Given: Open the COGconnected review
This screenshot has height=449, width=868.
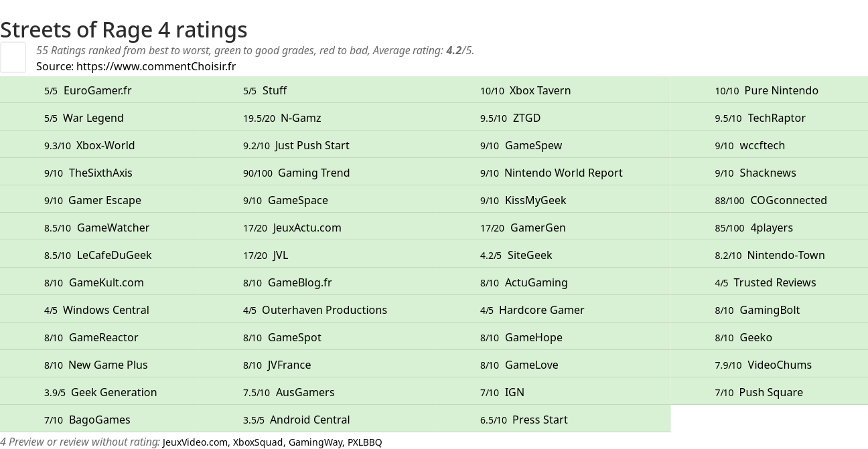Looking at the screenshot, I should point(788,200).
